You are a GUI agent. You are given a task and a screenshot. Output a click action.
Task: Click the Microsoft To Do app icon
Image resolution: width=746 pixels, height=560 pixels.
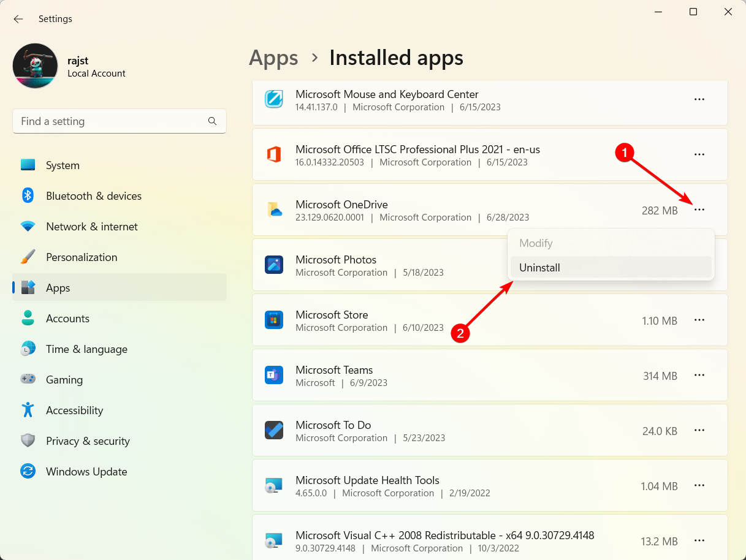[274, 431]
